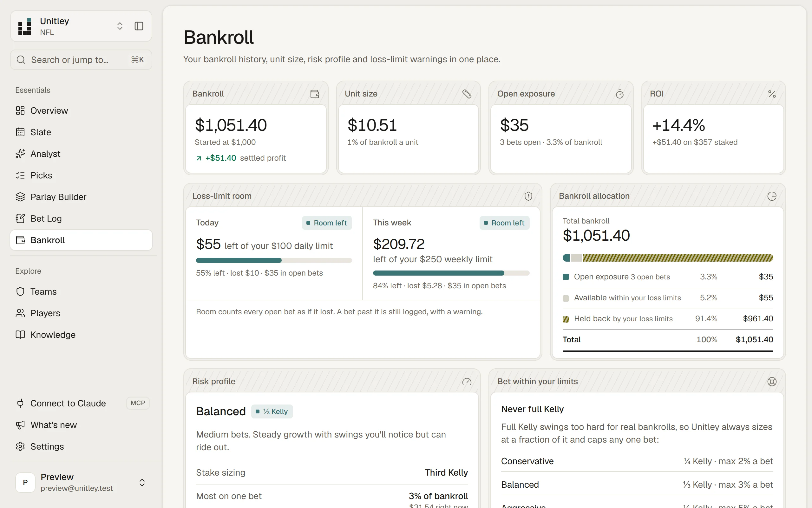This screenshot has width=812, height=508.
Task: Click the This week weekly limit progress bar
Action: pos(451,273)
